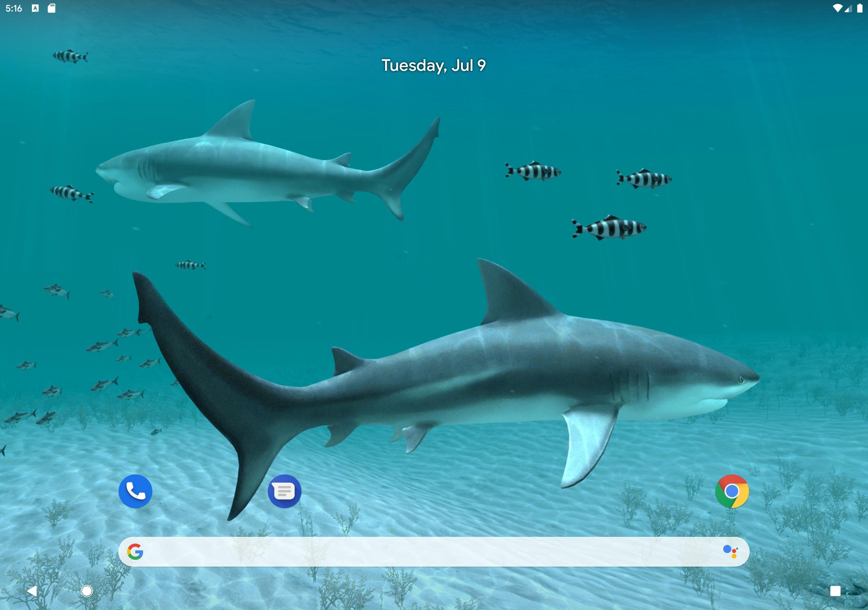Open Recents with the square button
Image resolution: width=868 pixels, height=610 pixels.
(x=835, y=591)
